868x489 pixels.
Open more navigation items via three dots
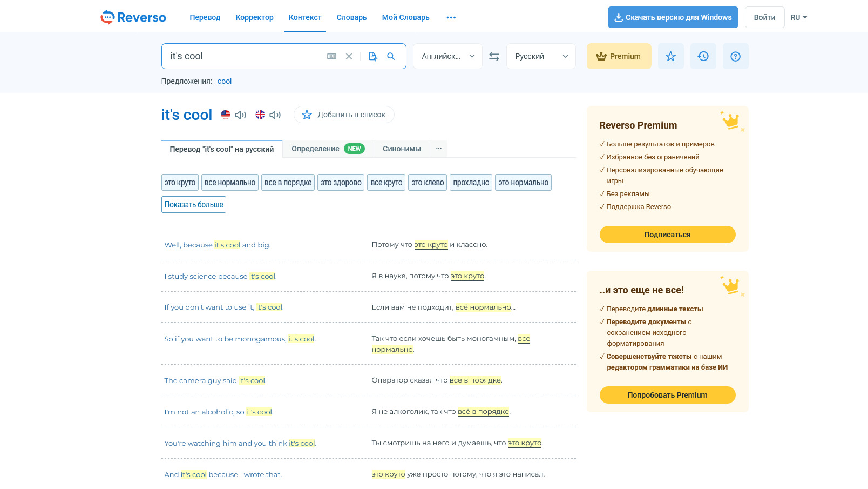click(451, 17)
